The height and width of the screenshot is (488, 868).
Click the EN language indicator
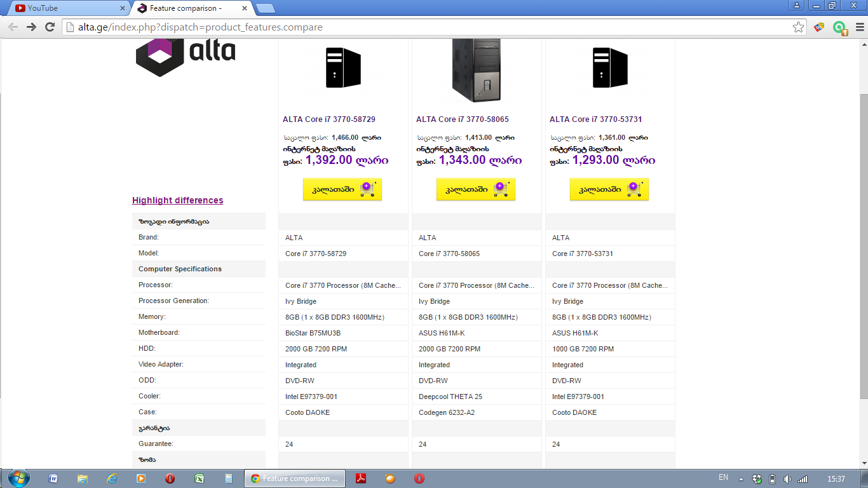click(723, 478)
